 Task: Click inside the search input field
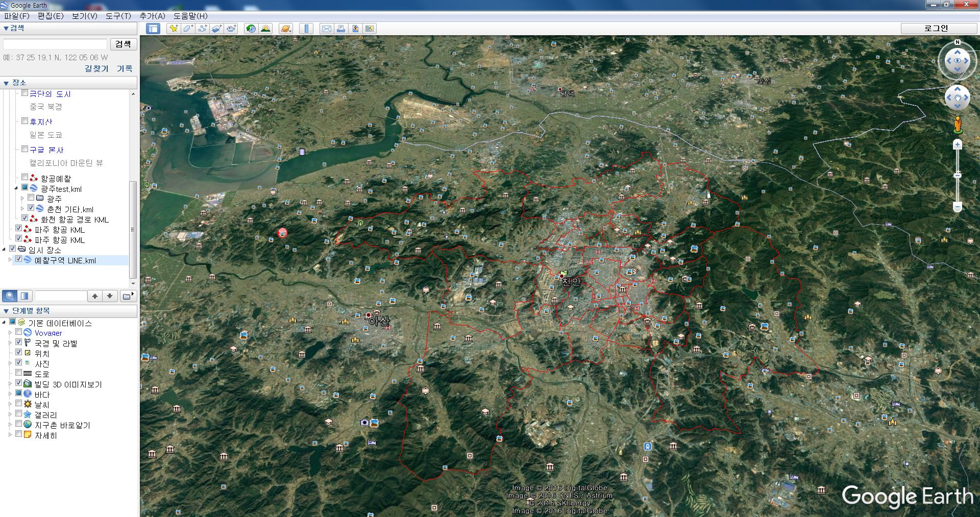point(55,44)
